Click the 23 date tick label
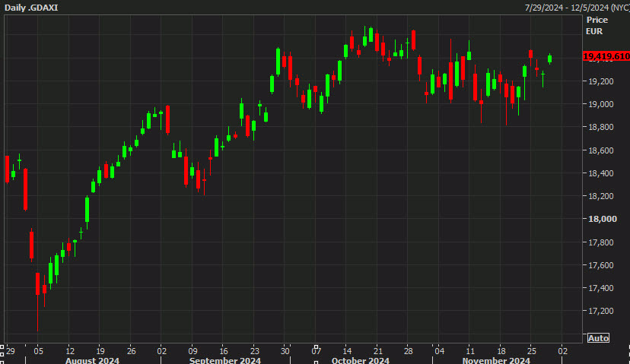Viewport: 630px width, 364px height. coord(254,351)
